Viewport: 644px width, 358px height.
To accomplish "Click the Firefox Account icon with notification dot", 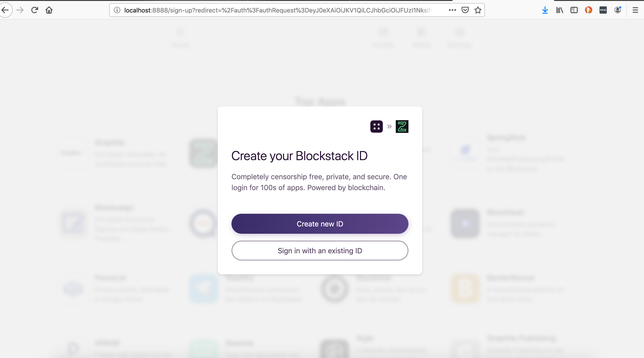I will [x=618, y=10].
